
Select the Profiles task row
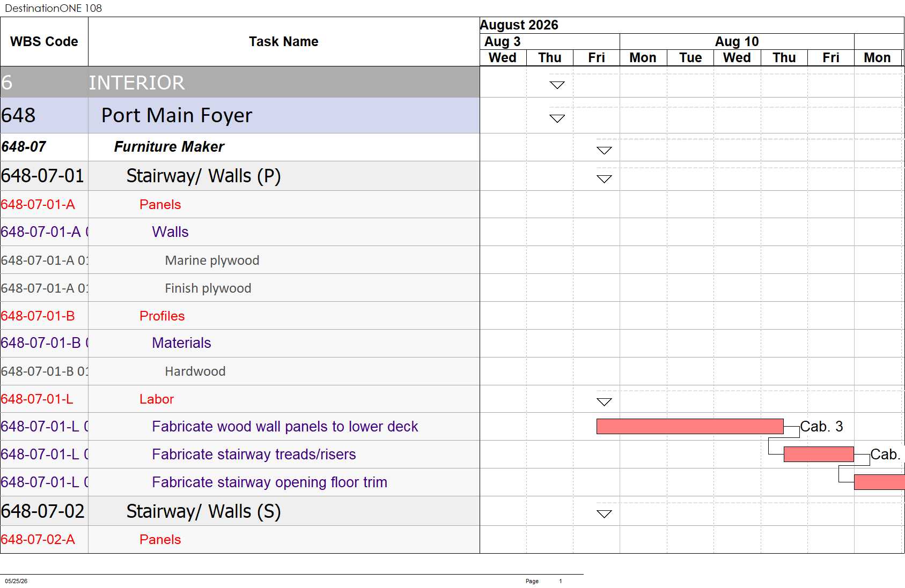tap(240, 316)
